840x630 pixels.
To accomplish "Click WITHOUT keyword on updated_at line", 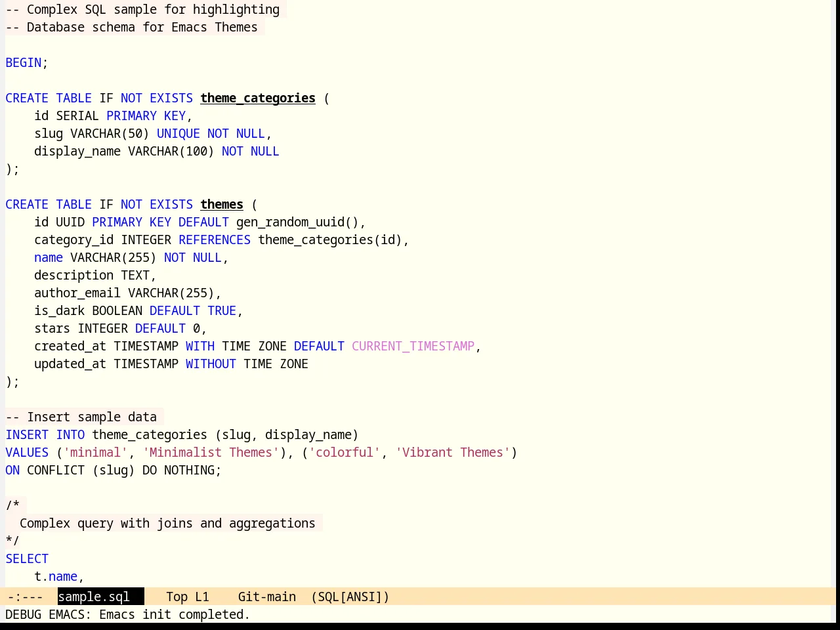I will [x=211, y=364].
